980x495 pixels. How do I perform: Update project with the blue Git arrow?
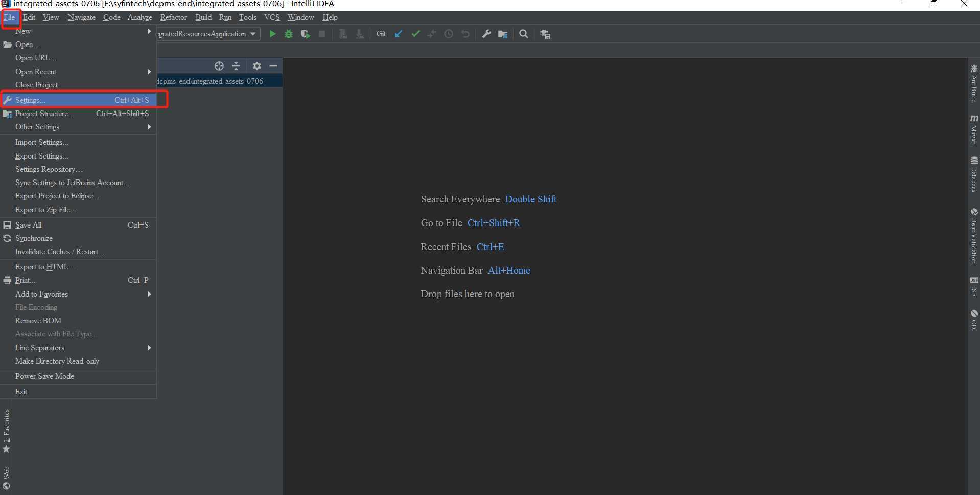(x=399, y=34)
